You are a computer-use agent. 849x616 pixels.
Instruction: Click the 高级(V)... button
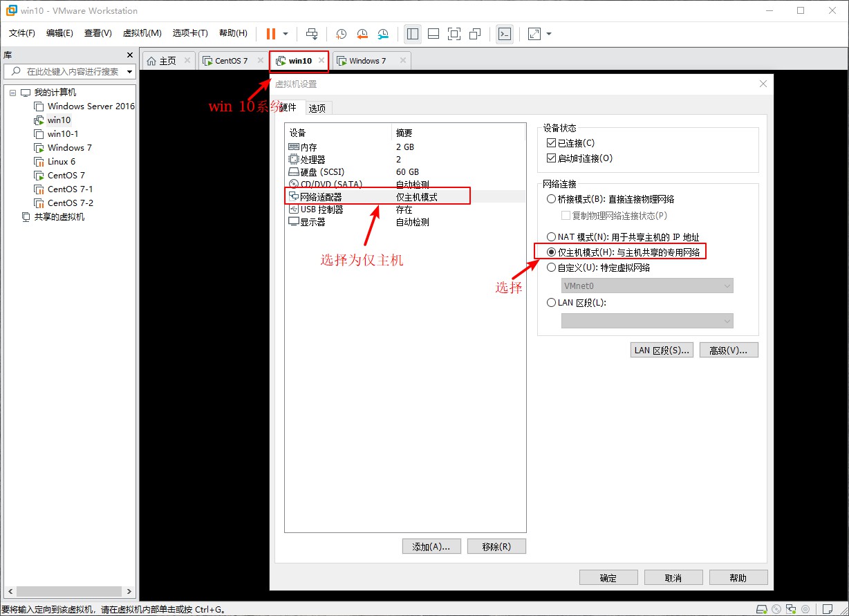pos(729,350)
